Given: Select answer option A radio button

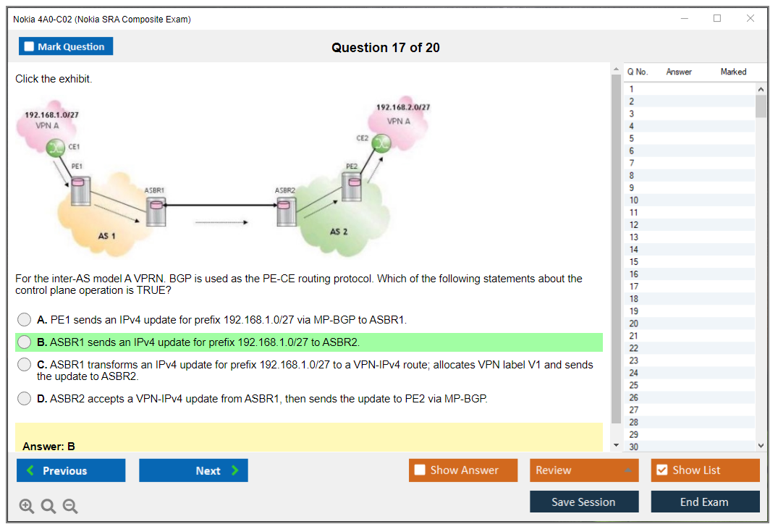Looking at the screenshot, I should (x=25, y=320).
